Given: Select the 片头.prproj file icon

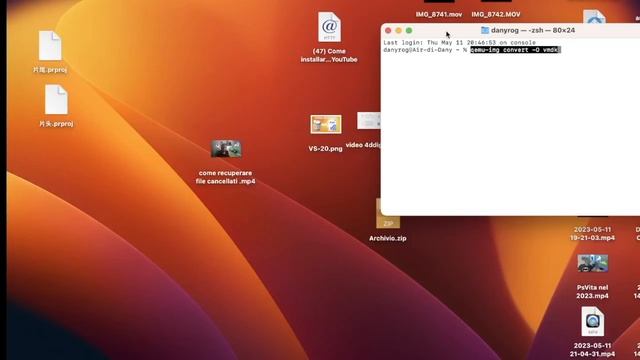Looking at the screenshot, I should [x=56, y=100].
